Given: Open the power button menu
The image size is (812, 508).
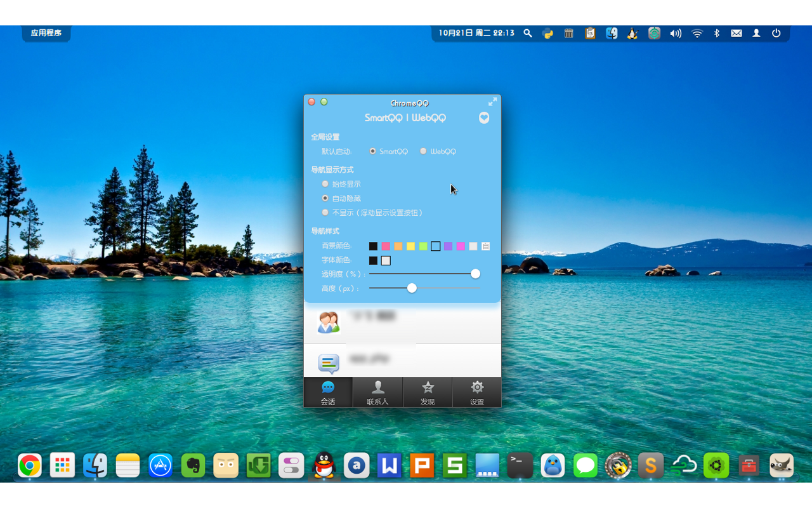Looking at the screenshot, I should 776,34.
